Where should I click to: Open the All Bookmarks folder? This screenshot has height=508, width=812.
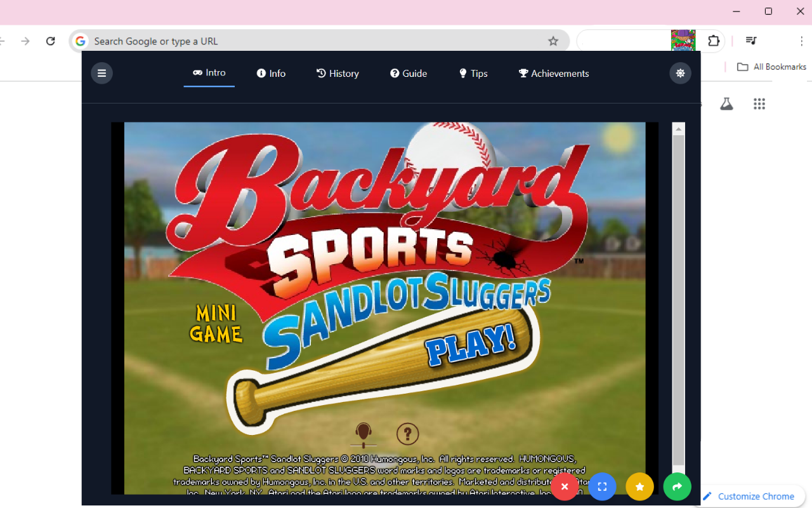[771, 67]
